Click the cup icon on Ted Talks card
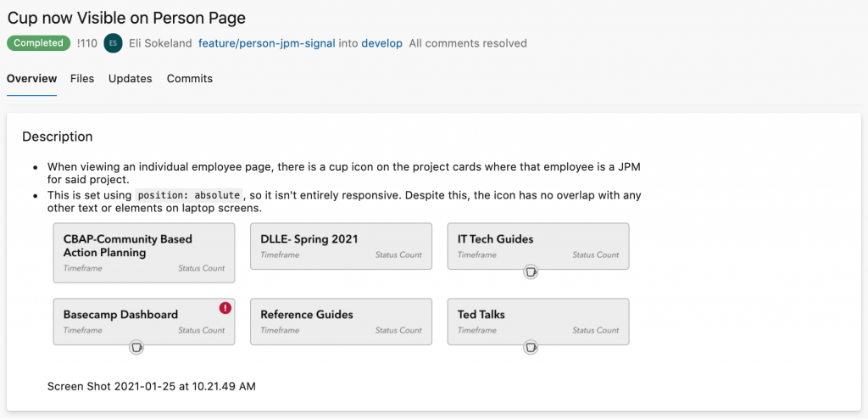The height and width of the screenshot is (420, 868). tap(531, 346)
